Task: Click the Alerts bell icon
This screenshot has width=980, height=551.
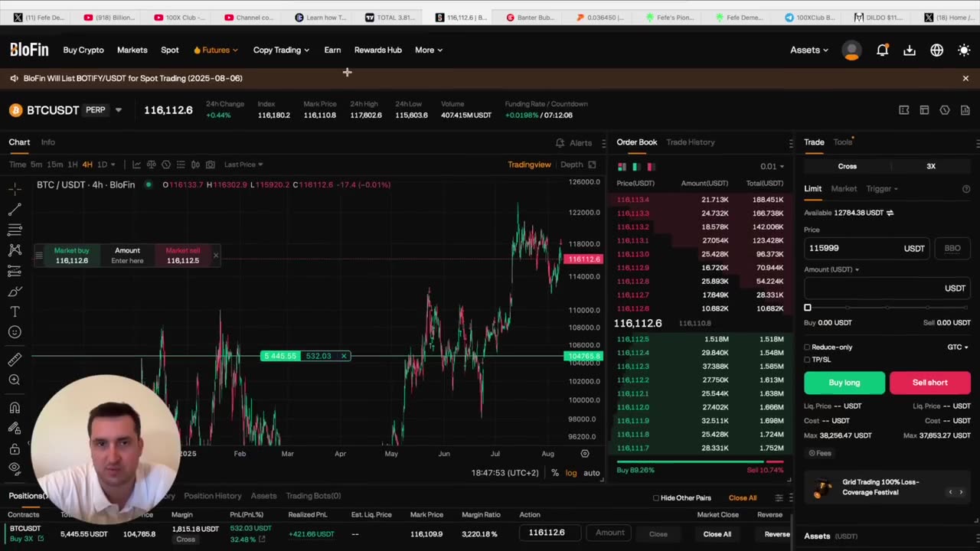Action: (560, 142)
